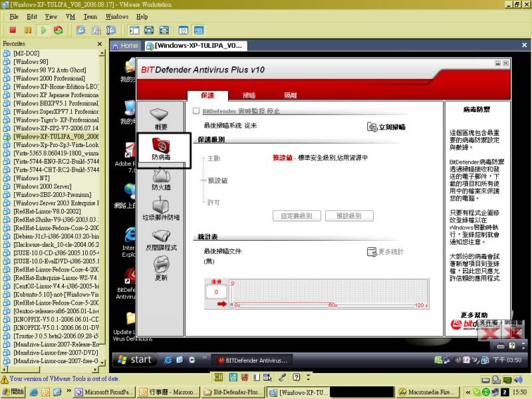The width and height of the screenshot is (532, 399).
Task: Click the yellow Suspend toolbar icon
Action: (x=28, y=30)
